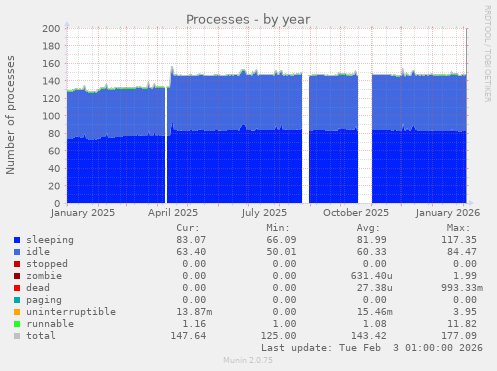Viewport: 497px width, 371px height.
Task: Click idle current value 63.40
Action: coord(191,252)
